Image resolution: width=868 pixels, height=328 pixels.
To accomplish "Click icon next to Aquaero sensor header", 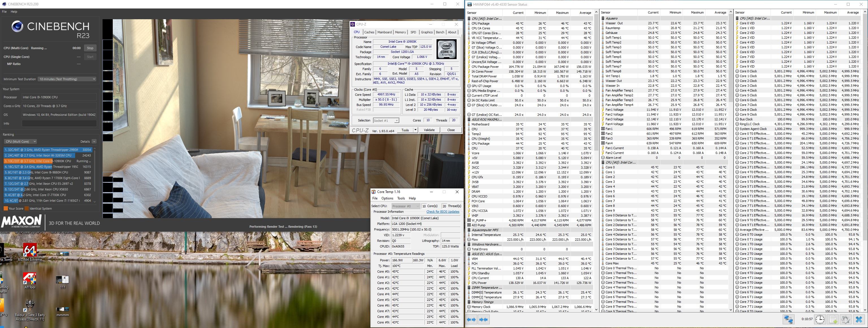I will (x=603, y=19).
